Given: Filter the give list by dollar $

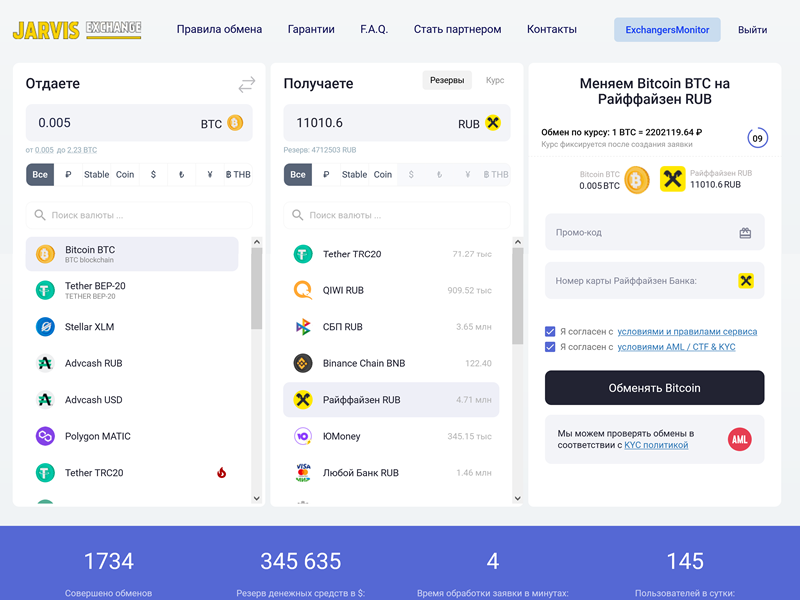Looking at the screenshot, I should 153,174.
